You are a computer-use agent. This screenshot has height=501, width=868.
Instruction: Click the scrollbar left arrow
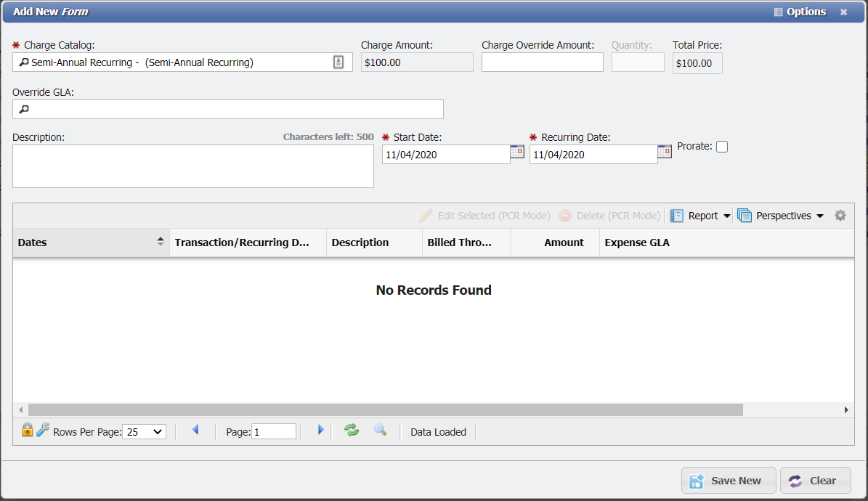tap(21, 410)
